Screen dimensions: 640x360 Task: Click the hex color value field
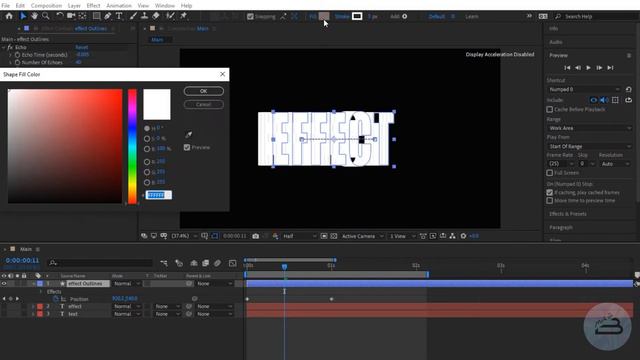click(x=159, y=195)
